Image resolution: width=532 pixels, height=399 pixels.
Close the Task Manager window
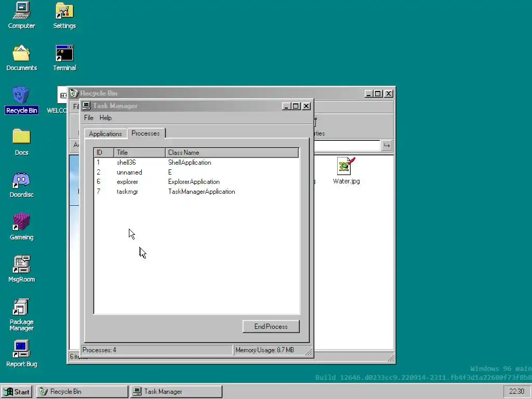coord(307,106)
